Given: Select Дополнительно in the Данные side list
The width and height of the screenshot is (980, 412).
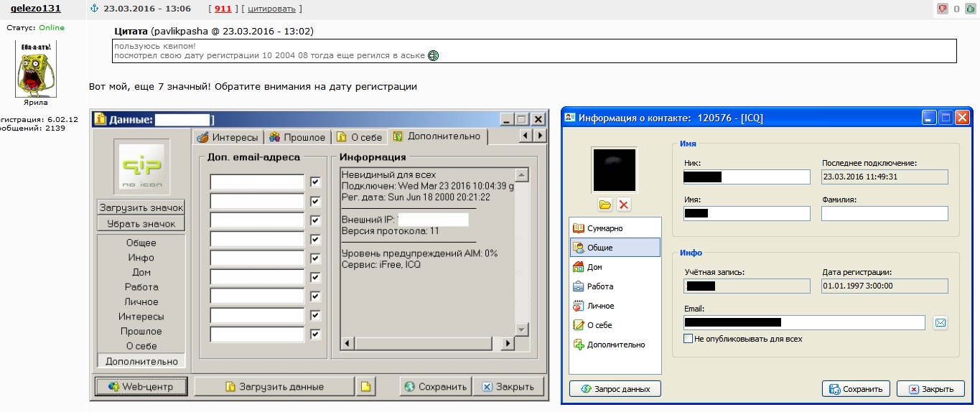Looking at the screenshot, I should [141, 361].
